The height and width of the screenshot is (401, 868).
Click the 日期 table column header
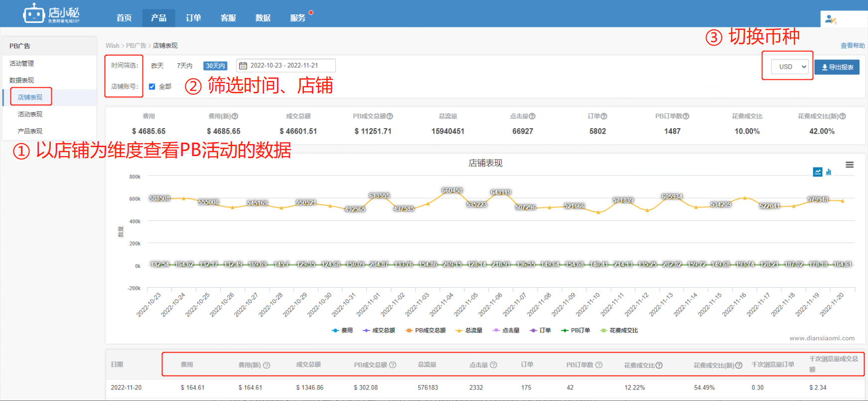[117, 365]
